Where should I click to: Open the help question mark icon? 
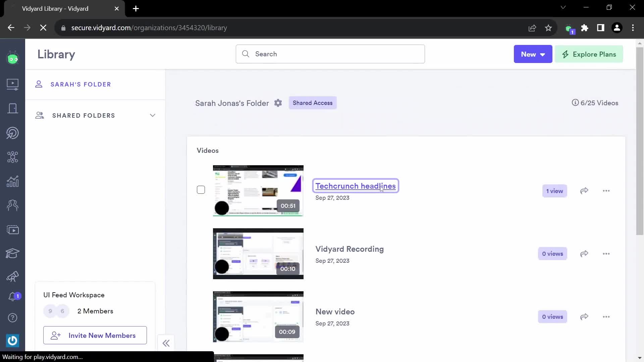[13, 318]
